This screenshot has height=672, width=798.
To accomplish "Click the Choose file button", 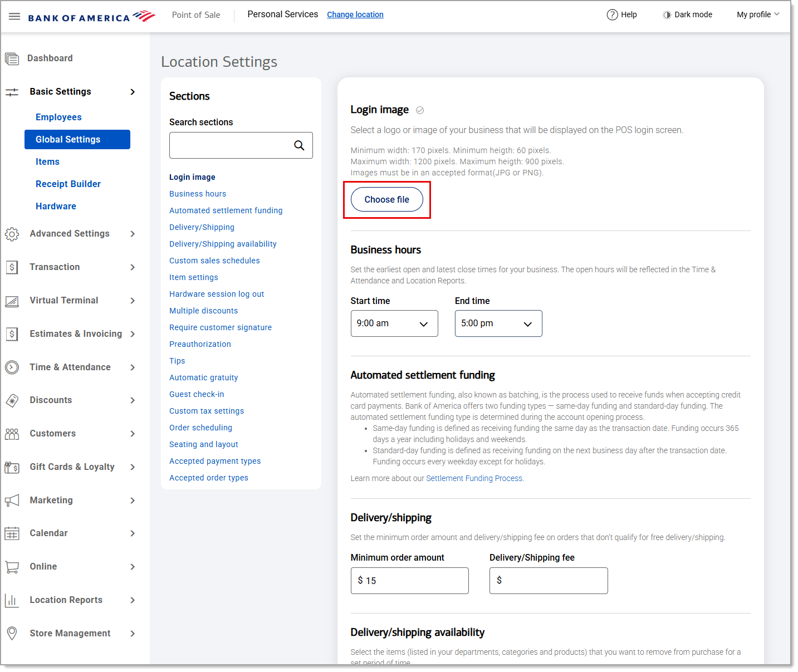I will 386,199.
